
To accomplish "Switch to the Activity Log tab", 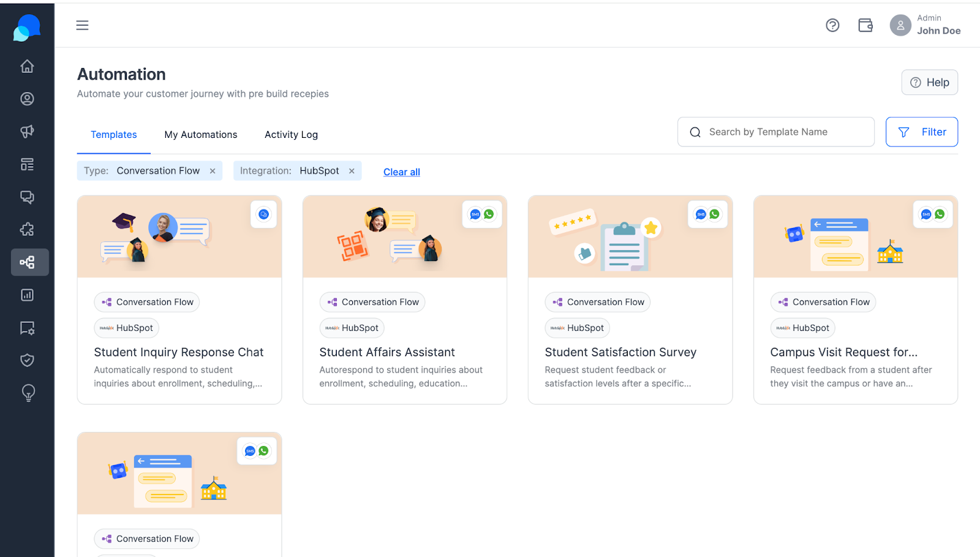I will [291, 135].
